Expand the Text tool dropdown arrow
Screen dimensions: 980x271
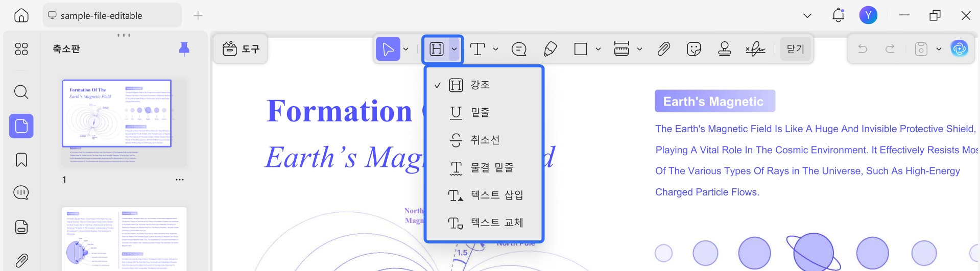click(x=495, y=49)
